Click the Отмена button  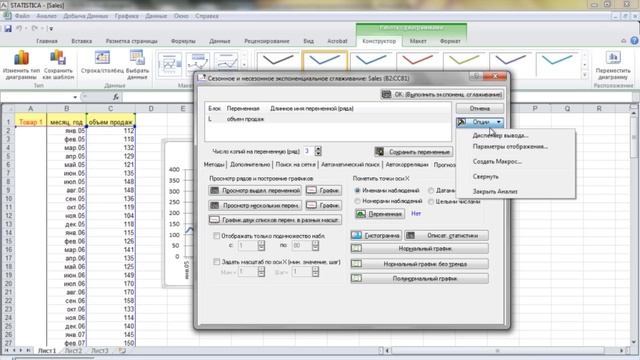[x=480, y=108]
